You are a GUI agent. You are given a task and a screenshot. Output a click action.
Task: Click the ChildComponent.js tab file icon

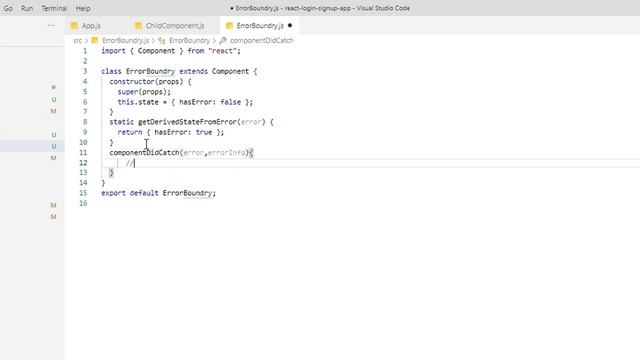click(x=138, y=26)
